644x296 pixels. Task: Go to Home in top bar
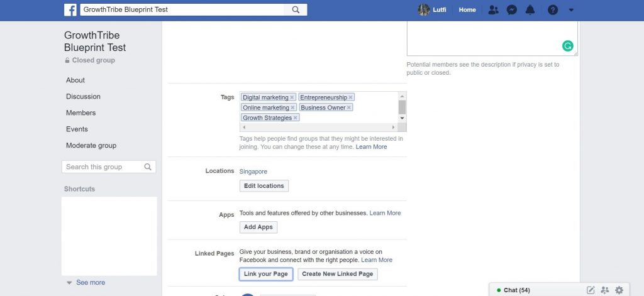[x=467, y=10]
